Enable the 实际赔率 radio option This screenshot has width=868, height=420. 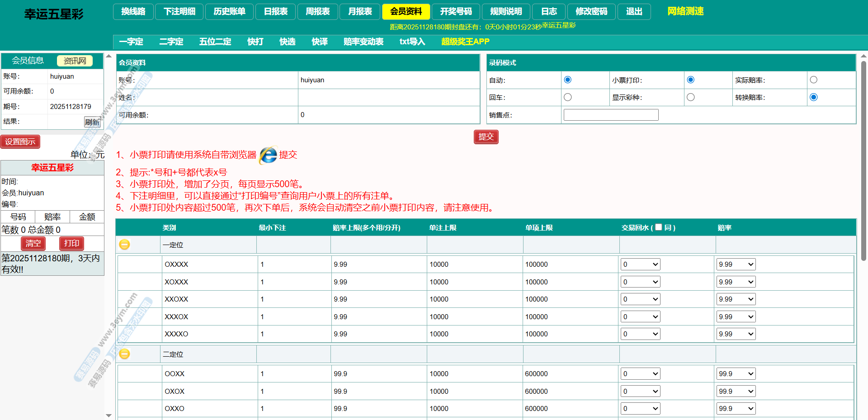click(x=814, y=80)
